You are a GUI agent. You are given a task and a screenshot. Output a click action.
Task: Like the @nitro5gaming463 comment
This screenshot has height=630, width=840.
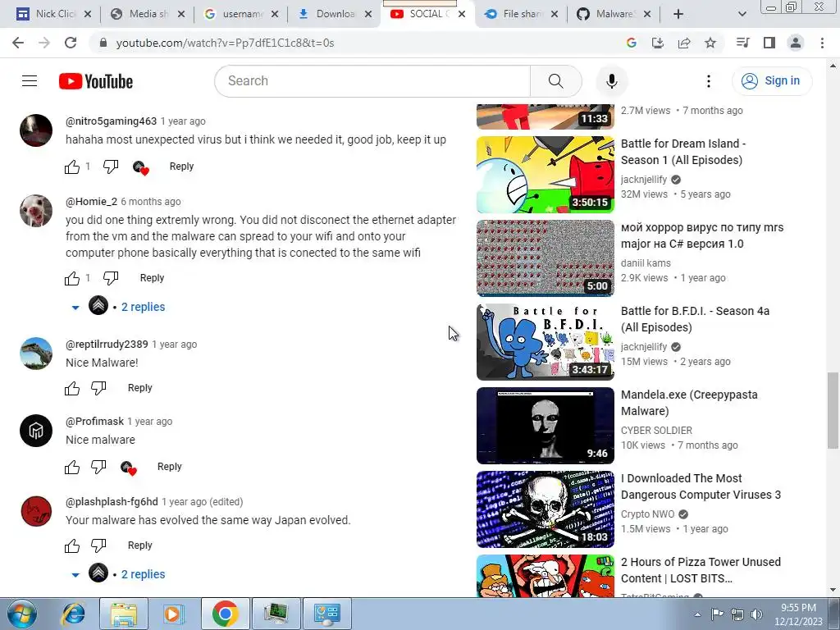(72, 167)
